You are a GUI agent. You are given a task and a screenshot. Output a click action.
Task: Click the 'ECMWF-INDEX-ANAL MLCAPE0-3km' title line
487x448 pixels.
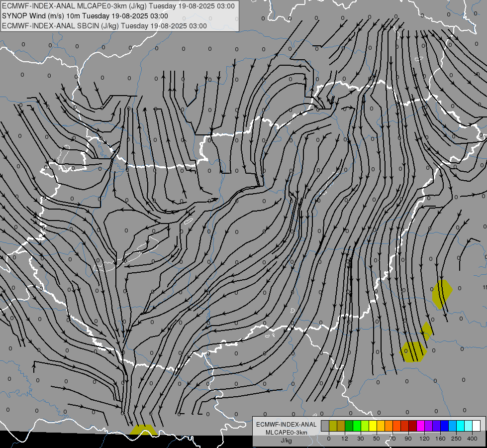point(118,6)
